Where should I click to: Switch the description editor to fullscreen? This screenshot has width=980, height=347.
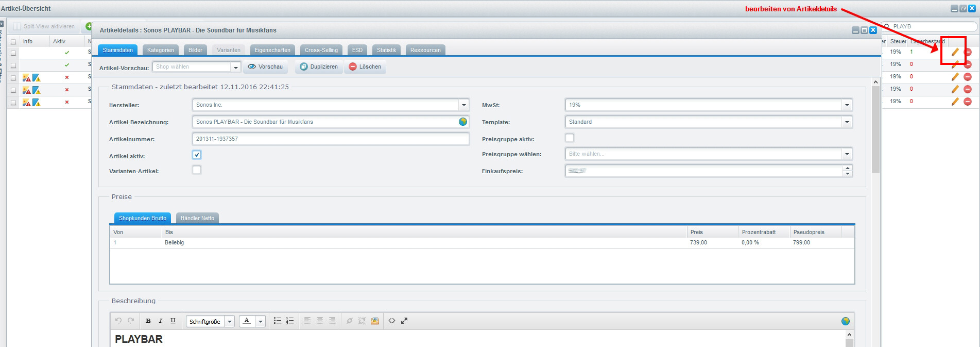(404, 321)
